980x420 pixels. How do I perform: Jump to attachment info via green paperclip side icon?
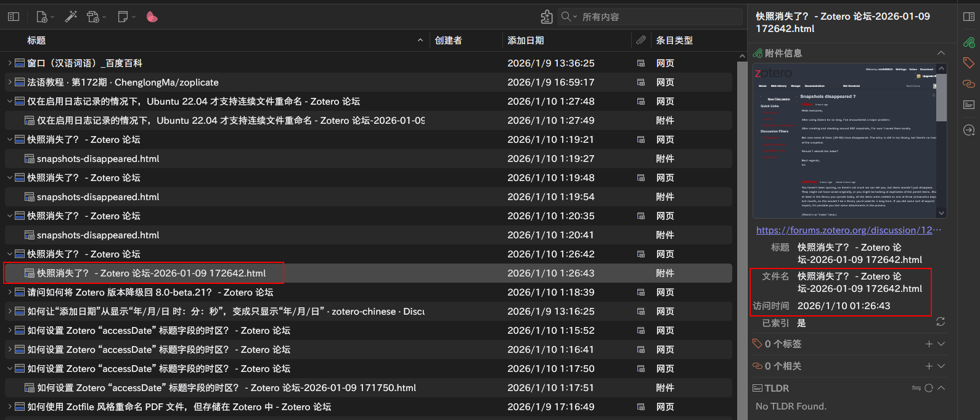coord(969,42)
